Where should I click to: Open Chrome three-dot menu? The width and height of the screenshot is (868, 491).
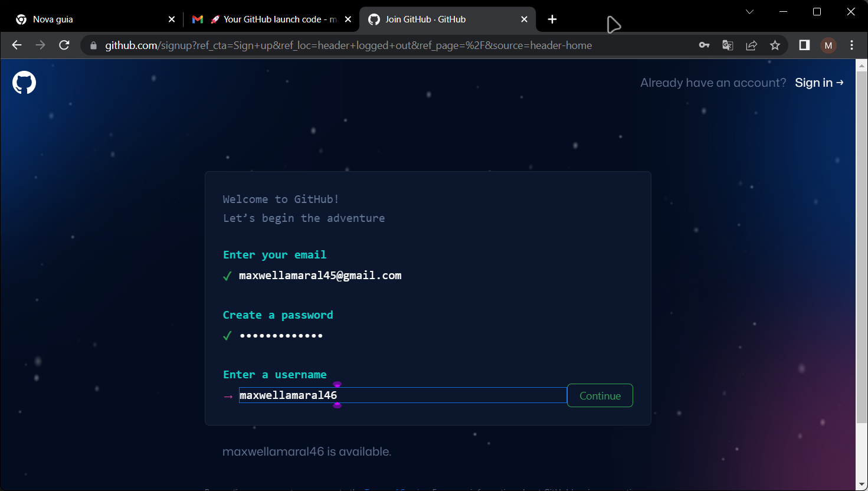click(851, 45)
